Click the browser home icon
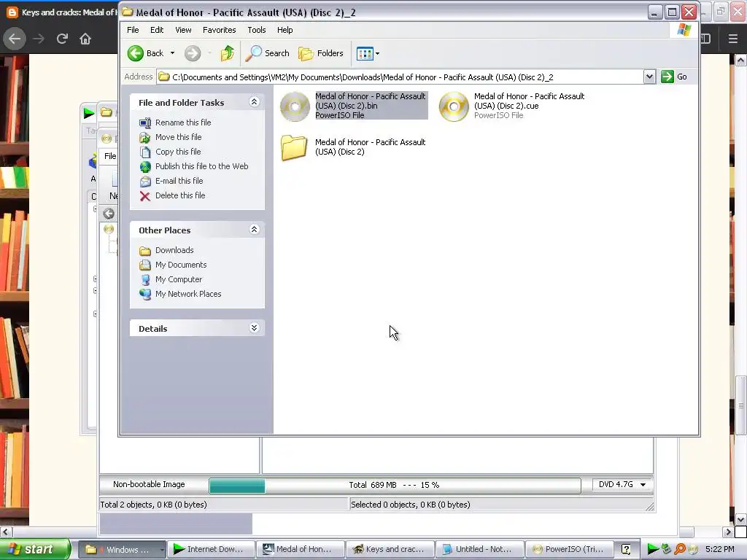Screen dimensions: 747x560 tap(85, 39)
